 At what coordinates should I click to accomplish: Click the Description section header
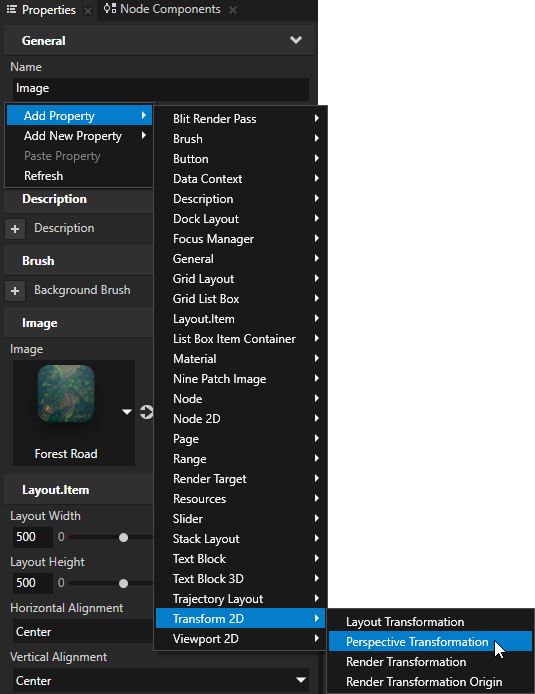[79, 199]
